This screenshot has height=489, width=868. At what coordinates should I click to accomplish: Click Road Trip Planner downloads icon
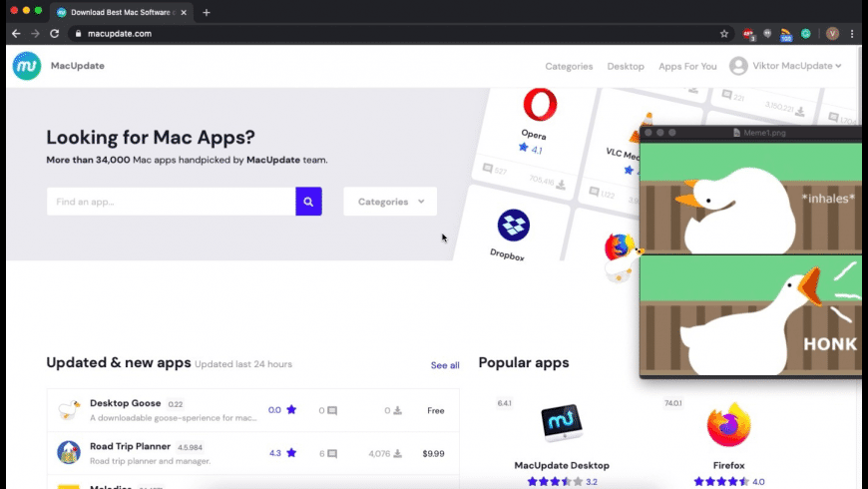point(397,453)
